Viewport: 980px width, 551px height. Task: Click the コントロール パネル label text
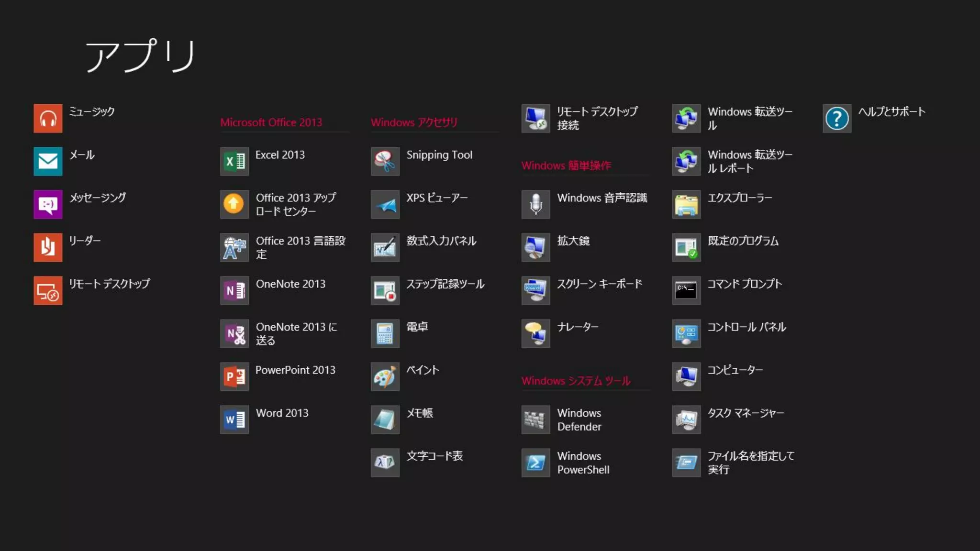[746, 327]
